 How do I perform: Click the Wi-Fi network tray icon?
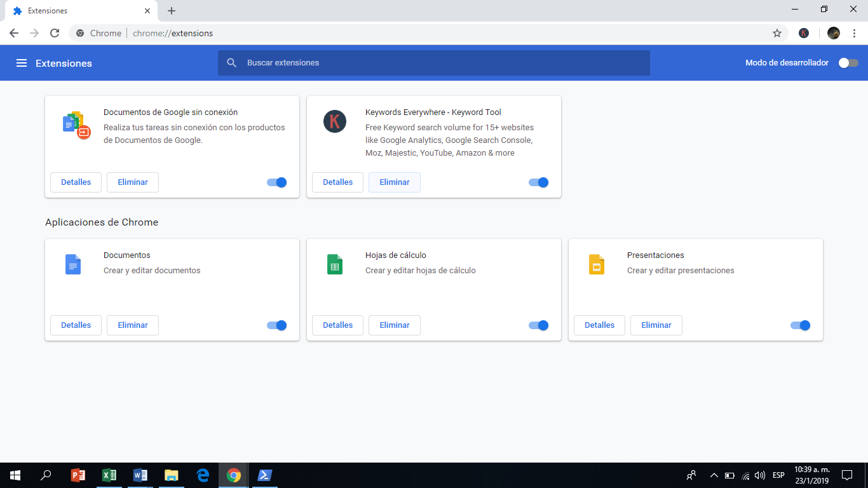[745, 475]
